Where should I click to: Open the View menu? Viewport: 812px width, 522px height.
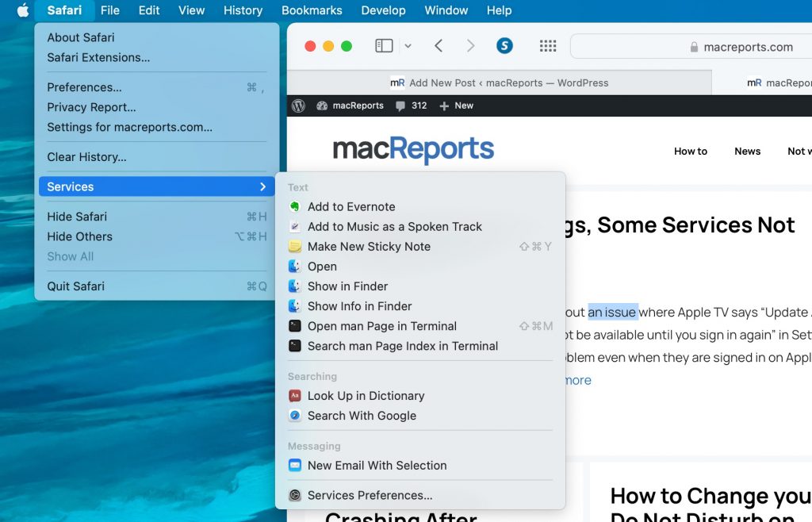192,10
